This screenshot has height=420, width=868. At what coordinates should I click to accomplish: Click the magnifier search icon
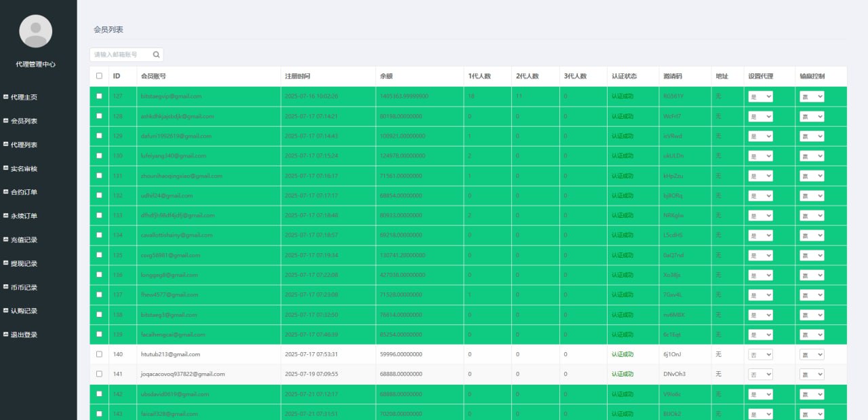pyautogui.click(x=156, y=54)
